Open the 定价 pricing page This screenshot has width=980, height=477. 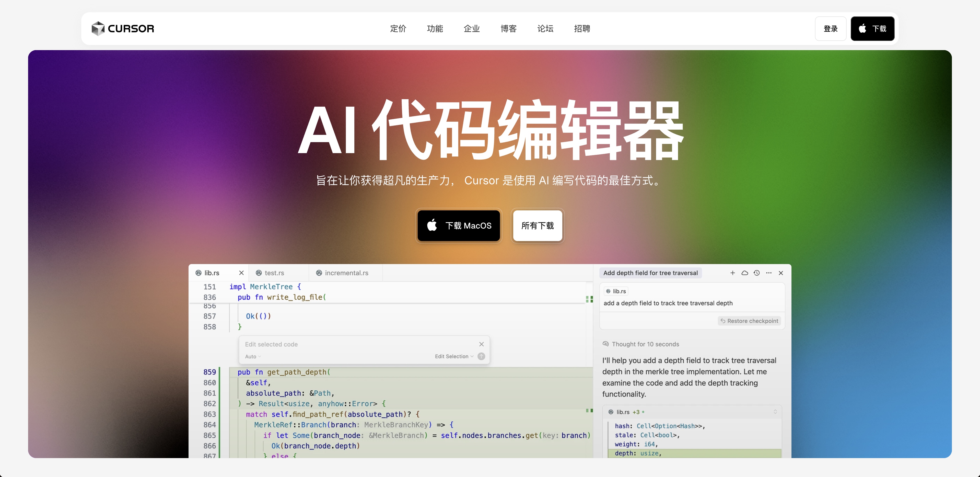[398, 29]
